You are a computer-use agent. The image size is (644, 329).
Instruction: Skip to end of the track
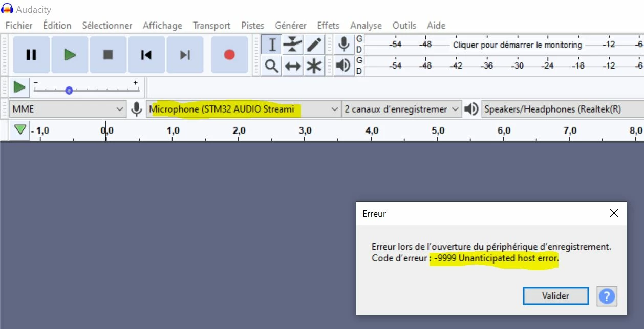coord(185,55)
